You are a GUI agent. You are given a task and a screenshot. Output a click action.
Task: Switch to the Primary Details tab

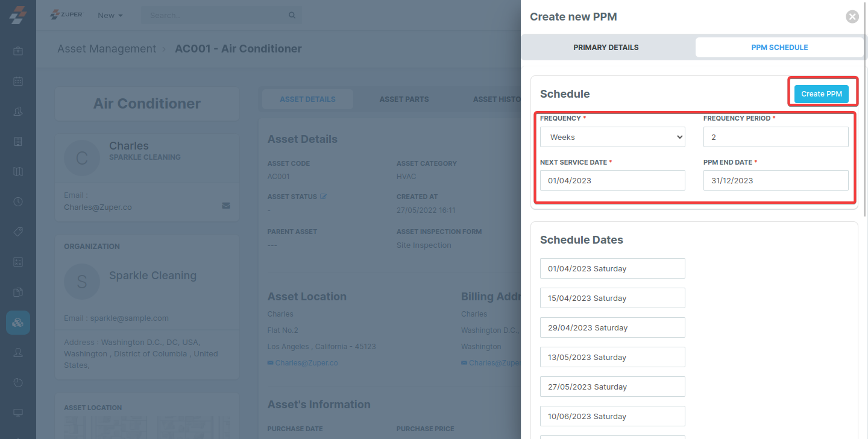(606, 47)
